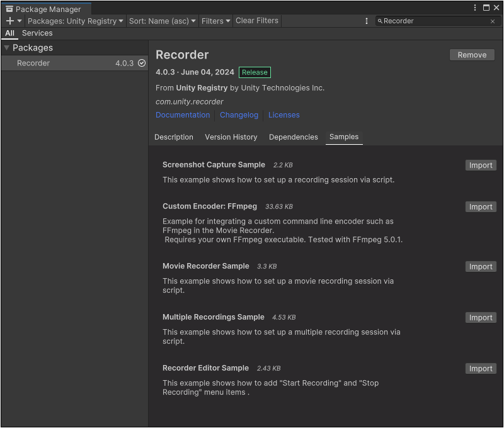
Task: Click the add package plus icon
Action: tap(10, 21)
